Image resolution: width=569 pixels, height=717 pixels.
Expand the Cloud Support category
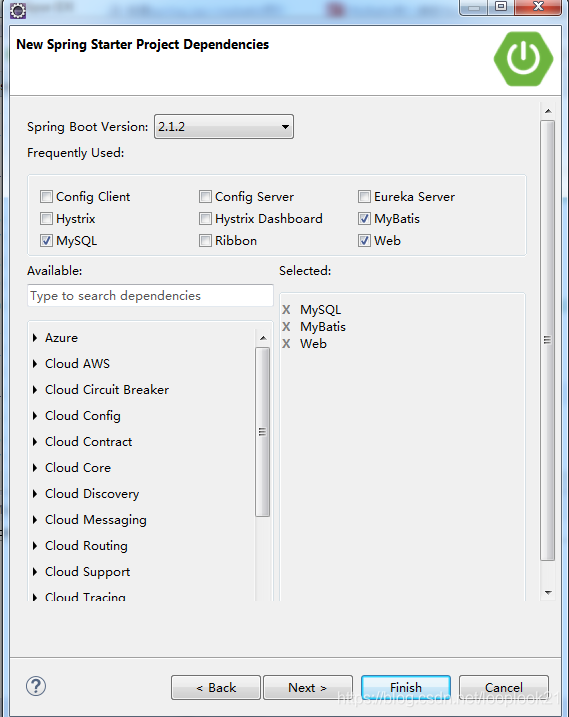35,572
